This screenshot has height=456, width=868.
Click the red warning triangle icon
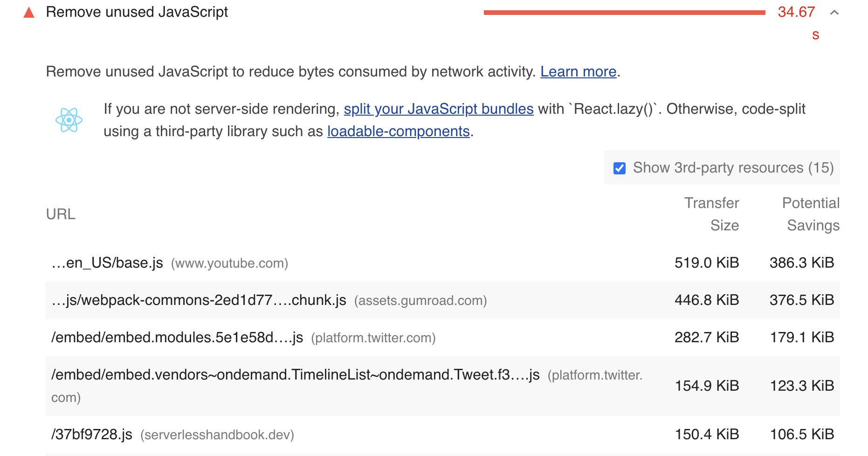[x=29, y=12]
